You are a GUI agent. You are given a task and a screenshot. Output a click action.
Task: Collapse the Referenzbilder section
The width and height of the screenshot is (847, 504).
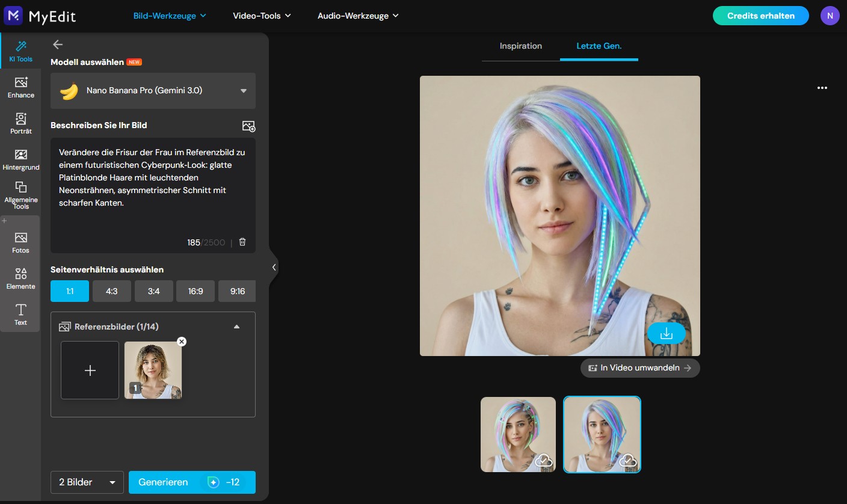click(236, 326)
